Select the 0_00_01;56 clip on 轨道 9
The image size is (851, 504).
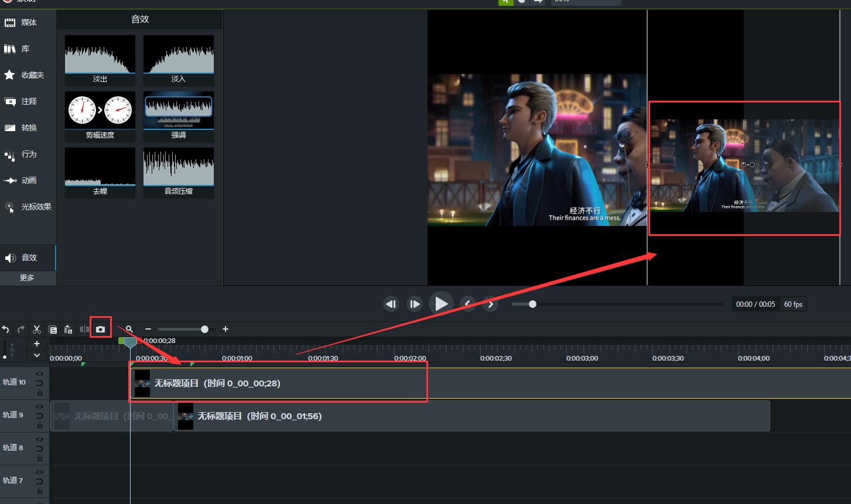click(x=472, y=416)
